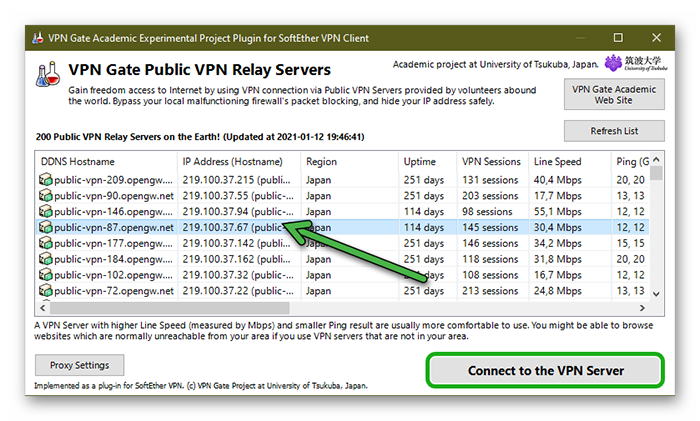This screenshot has width=700, height=421.
Task: Click the 24,8 Mbps line speed cell
Action: [x=558, y=291]
